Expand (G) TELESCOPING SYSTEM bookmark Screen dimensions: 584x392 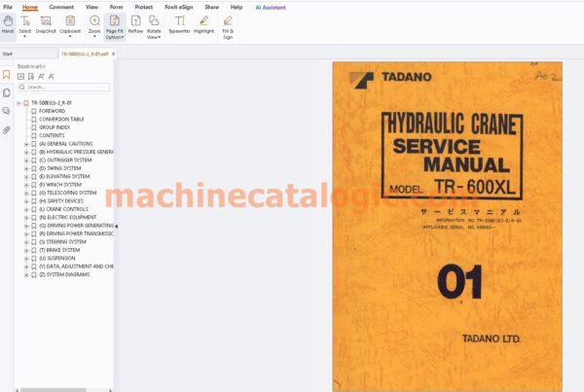pyautogui.click(x=26, y=193)
